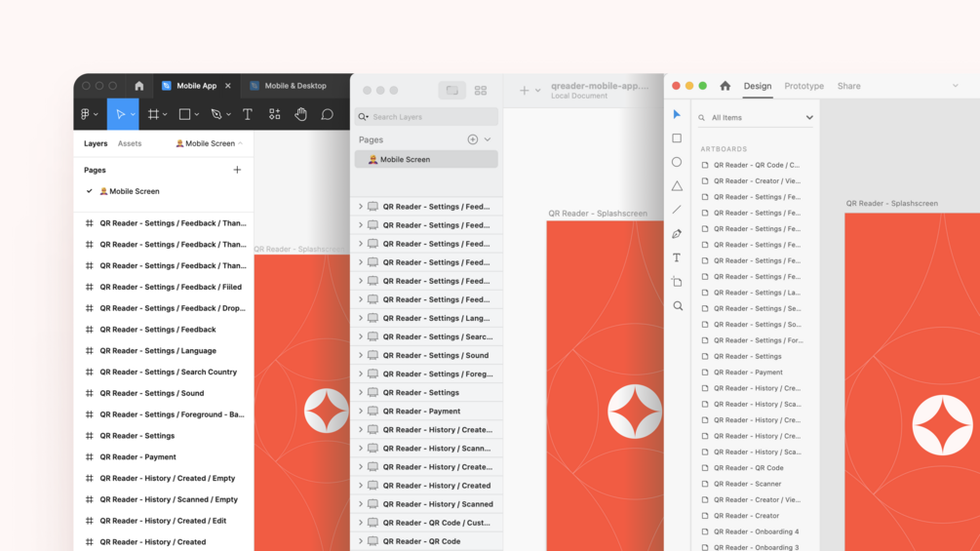
Task: Select the XD Zoom magnifier tool
Action: pyautogui.click(x=678, y=306)
